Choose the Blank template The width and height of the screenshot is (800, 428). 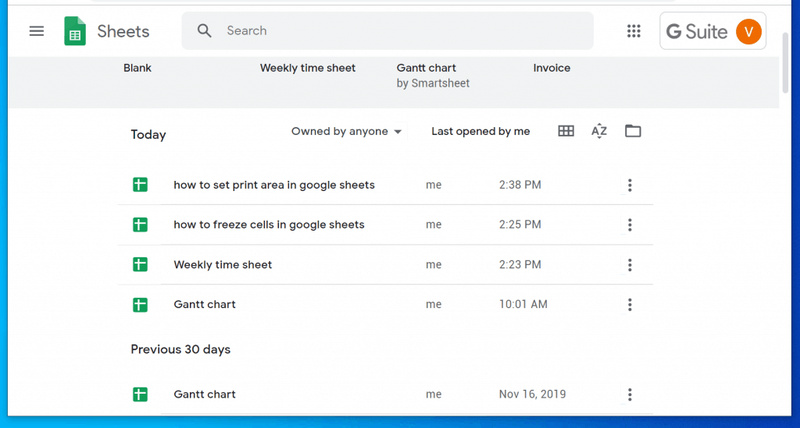tap(137, 68)
